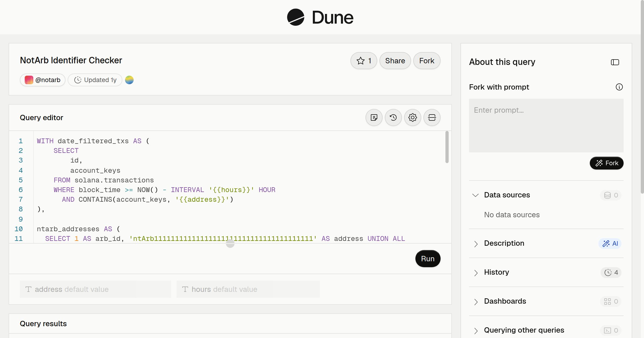The image size is (644, 338).
Task: Click 'date_filtered_txs' on line 1
Action: pyautogui.click(x=93, y=141)
